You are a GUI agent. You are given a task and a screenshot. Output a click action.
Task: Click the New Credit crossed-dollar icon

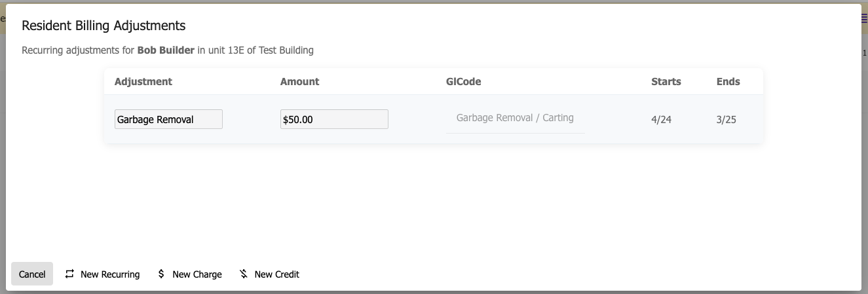[x=244, y=274]
